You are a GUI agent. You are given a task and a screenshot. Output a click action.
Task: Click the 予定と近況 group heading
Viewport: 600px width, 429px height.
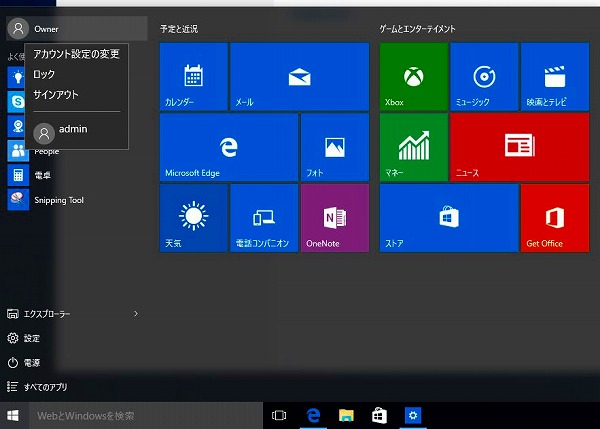pyautogui.click(x=179, y=29)
